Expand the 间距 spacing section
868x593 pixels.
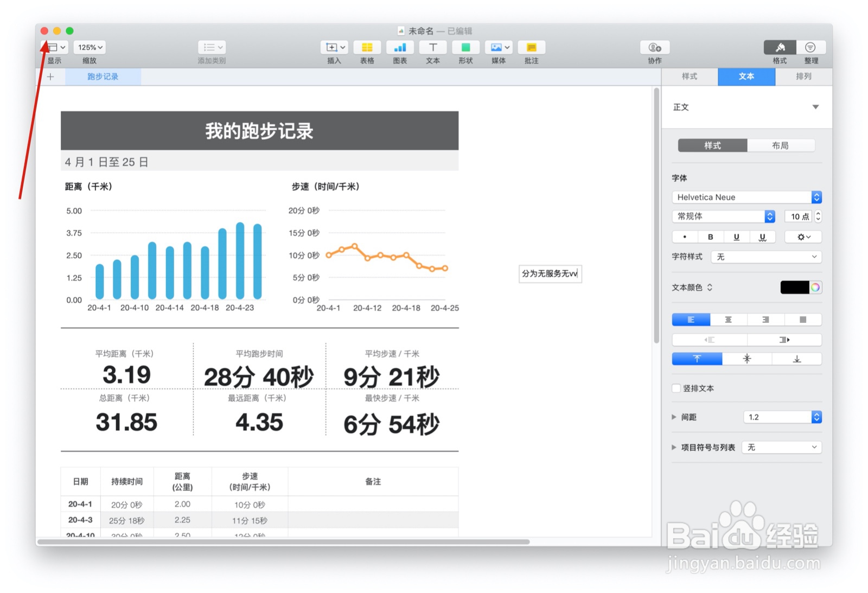674,417
